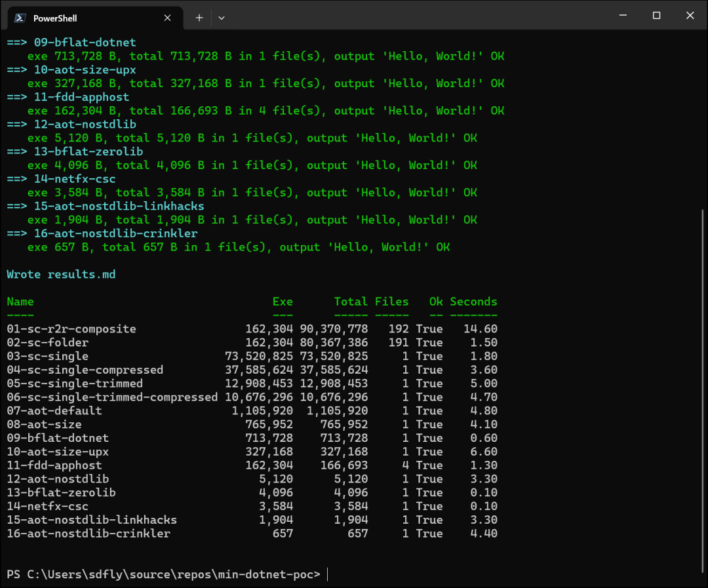The width and height of the screenshot is (708, 588).
Task: Click the 'Files' column header
Action: [391, 302]
